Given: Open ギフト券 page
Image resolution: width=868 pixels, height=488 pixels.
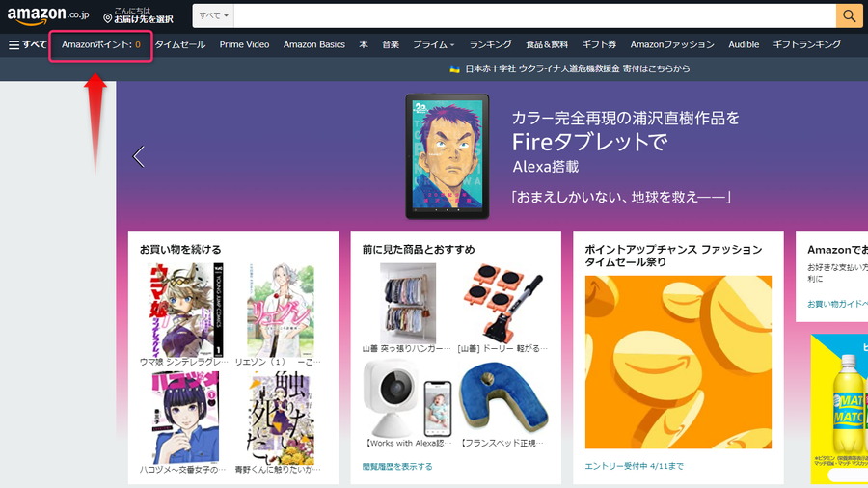Looking at the screenshot, I should [599, 44].
